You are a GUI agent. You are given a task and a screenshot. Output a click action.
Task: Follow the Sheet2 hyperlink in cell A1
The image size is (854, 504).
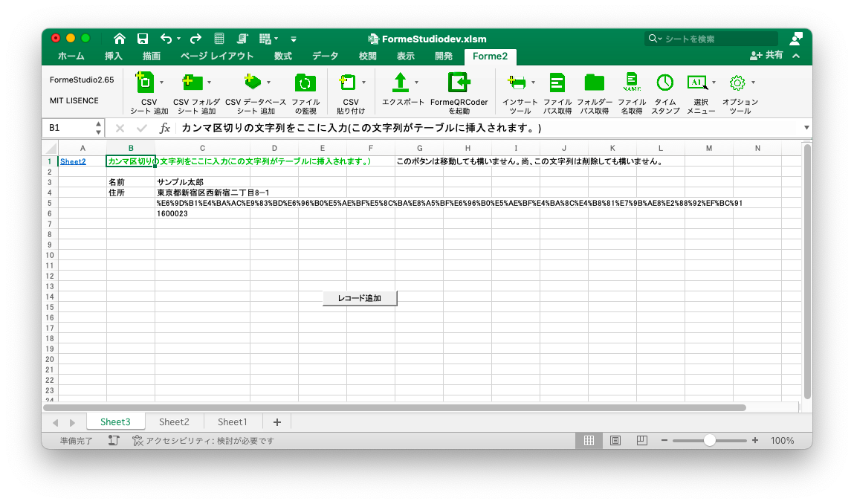coord(73,161)
